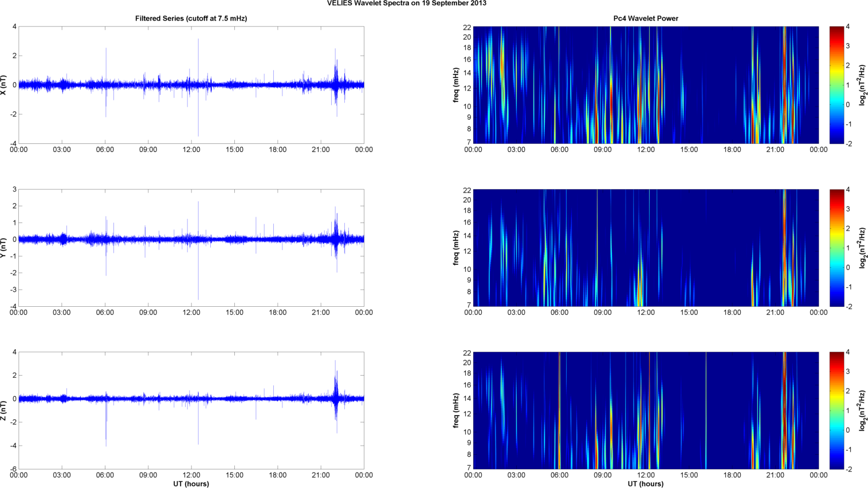Click the colorbar beside the bottom spectrogram

click(836, 411)
